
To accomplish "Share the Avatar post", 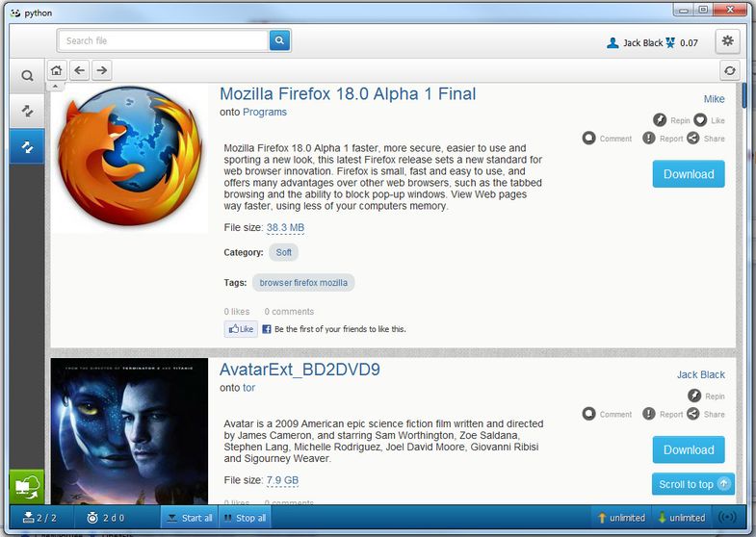I will (x=706, y=414).
